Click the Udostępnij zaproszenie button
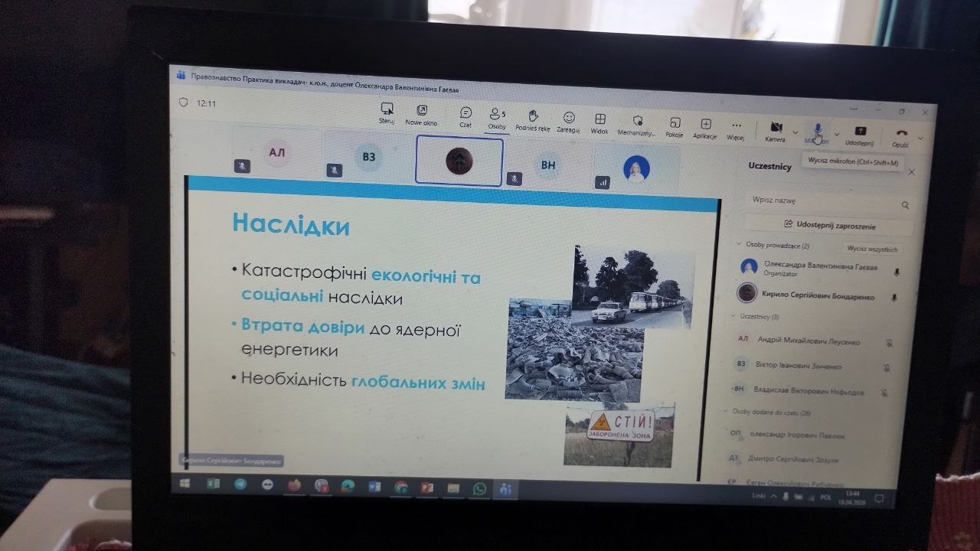Screen dimensions: 980x551 point(829,226)
